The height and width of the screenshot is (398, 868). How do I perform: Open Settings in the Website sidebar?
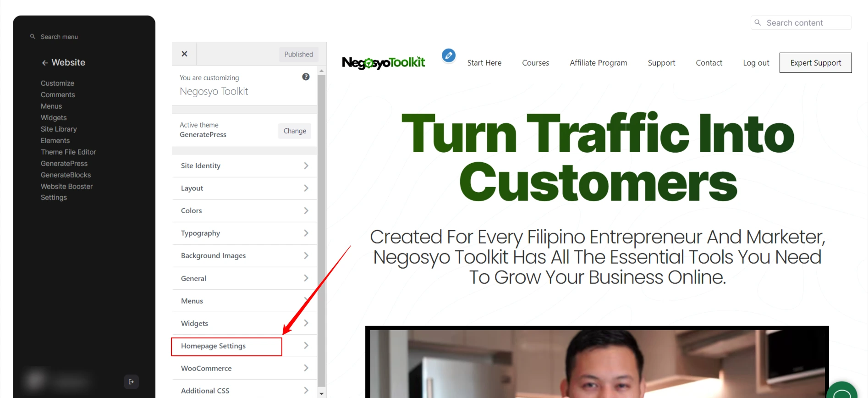pos(54,197)
